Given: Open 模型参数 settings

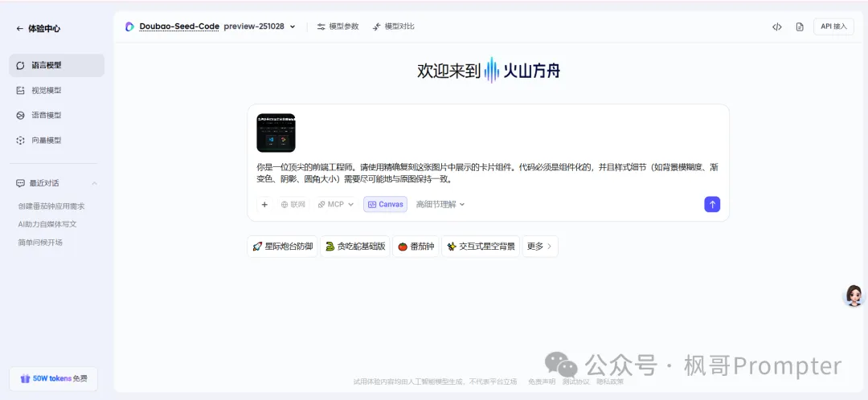Looking at the screenshot, I should (x=338, y=27).
